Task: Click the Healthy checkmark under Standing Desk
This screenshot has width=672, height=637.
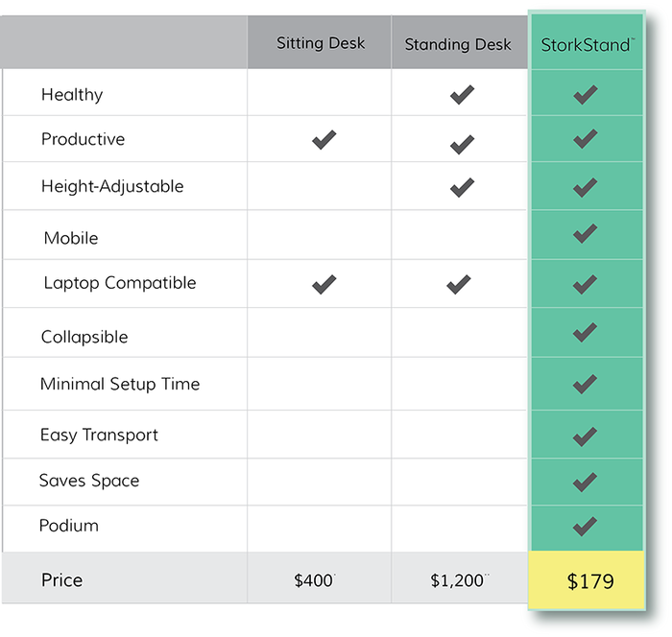Action: click(462, 95)
